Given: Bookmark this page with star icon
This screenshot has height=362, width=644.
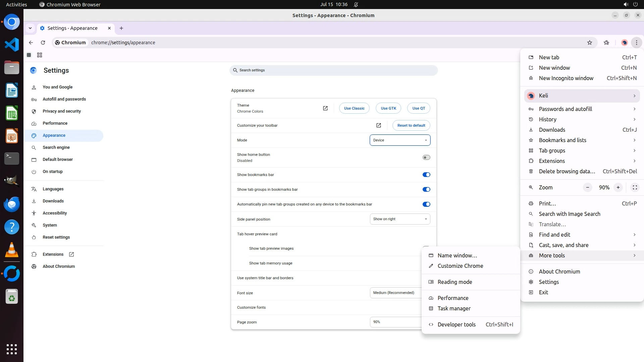Looking at the screenshot, I should [589, 43].
